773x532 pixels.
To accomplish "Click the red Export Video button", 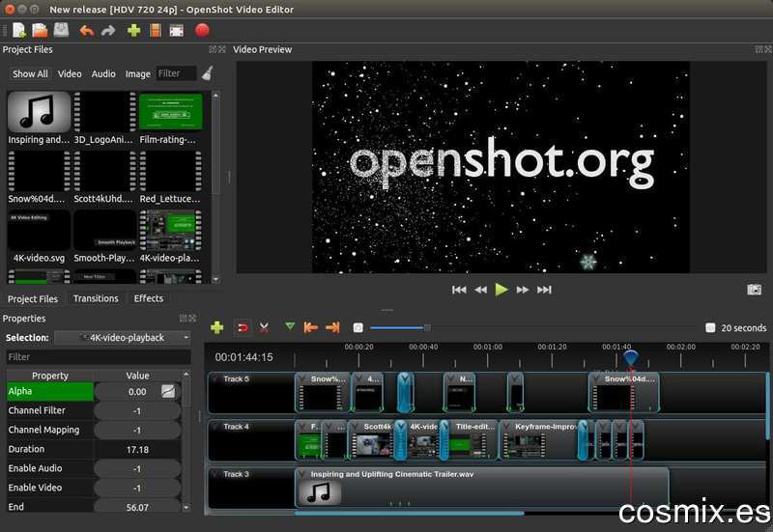I will click(202, 30).
